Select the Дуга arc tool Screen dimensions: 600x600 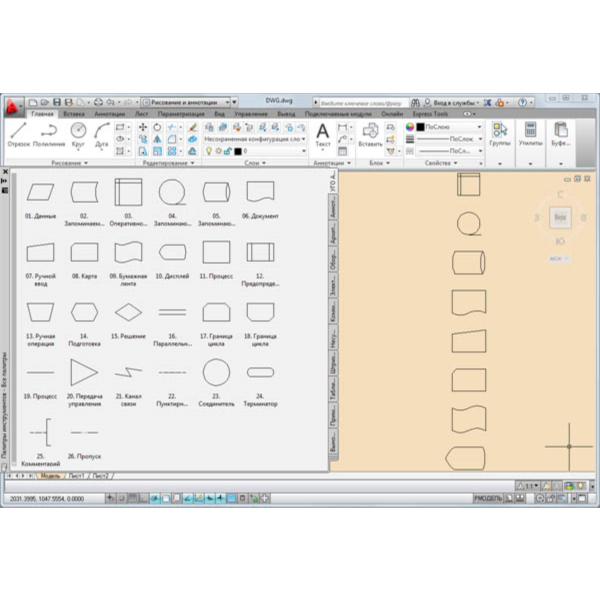tap(101, 135)
